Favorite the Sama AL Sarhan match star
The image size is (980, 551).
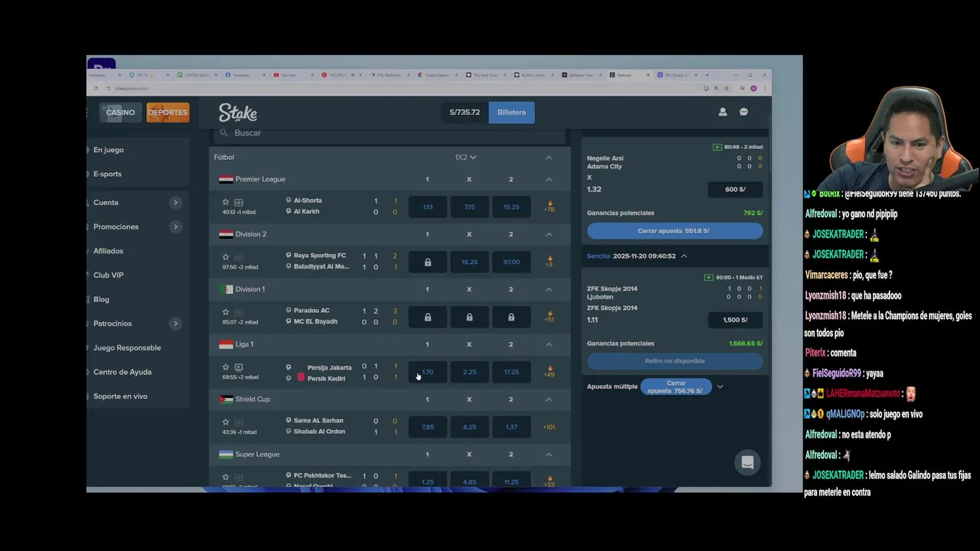point(226,422)
